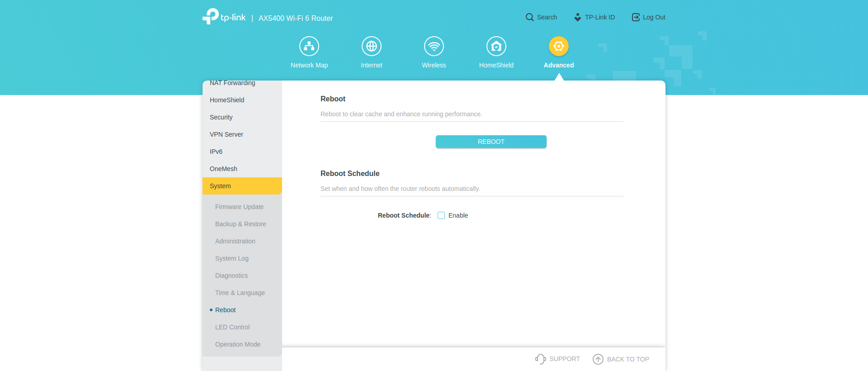Open the Network Map icon

pyautogui.click(x=309, y=46)
